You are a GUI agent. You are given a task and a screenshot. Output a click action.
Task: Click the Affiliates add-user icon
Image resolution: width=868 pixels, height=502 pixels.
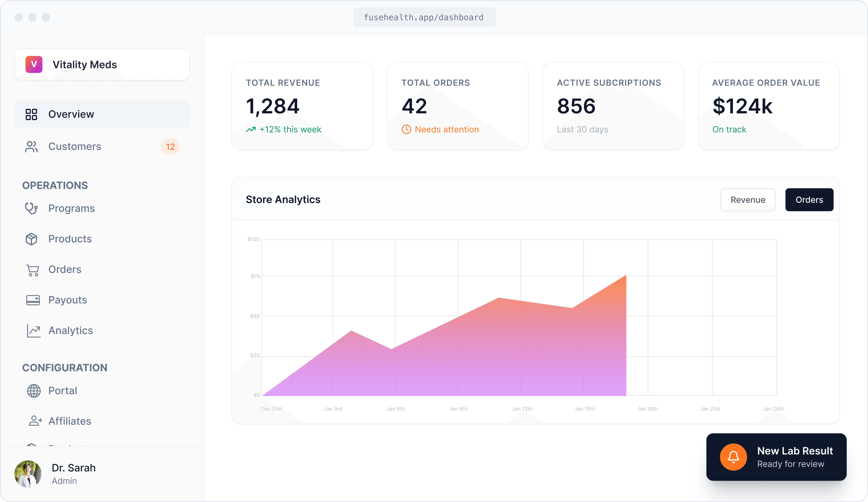[35, 421]
